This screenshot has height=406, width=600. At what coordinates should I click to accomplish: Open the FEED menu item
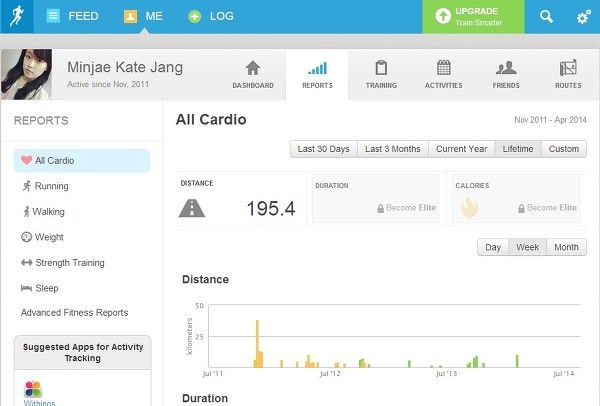pos(83,16)
